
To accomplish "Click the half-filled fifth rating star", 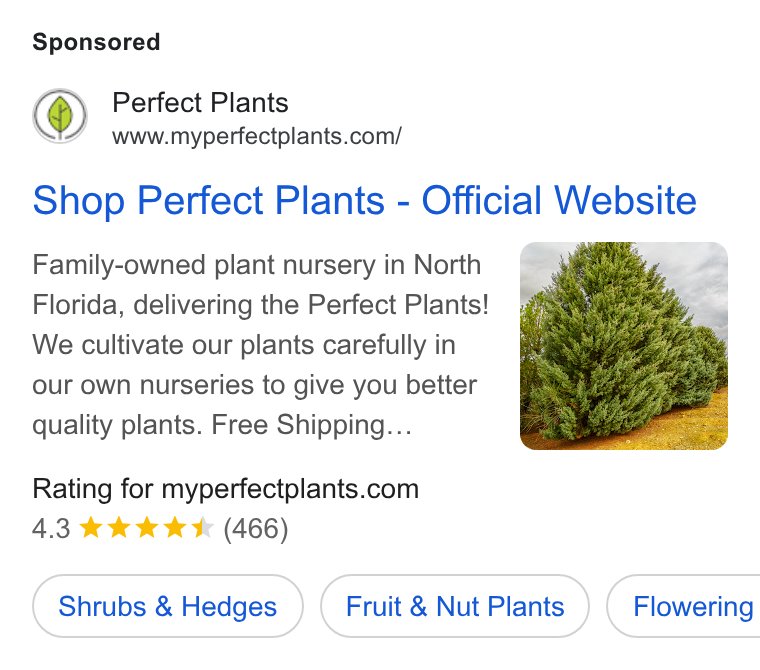I will (x=202, y=527).
